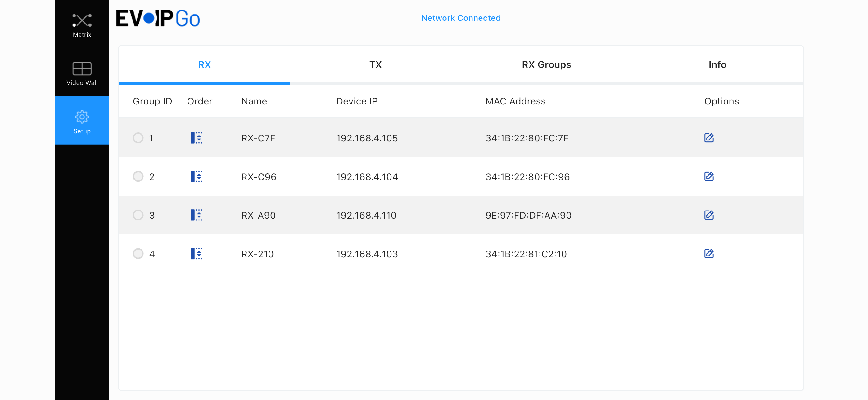Click IP address 192.168.4.103

tap(367, 254)
